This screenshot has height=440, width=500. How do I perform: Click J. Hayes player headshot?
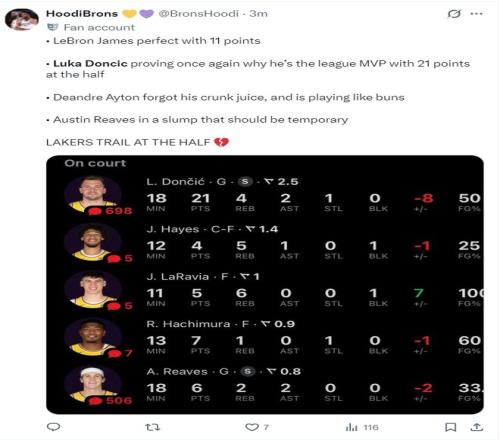92,242
